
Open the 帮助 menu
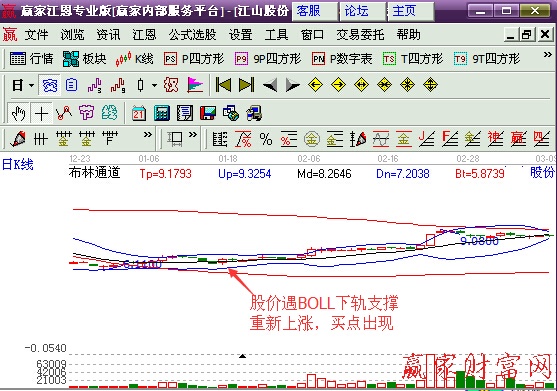[409, 35]
